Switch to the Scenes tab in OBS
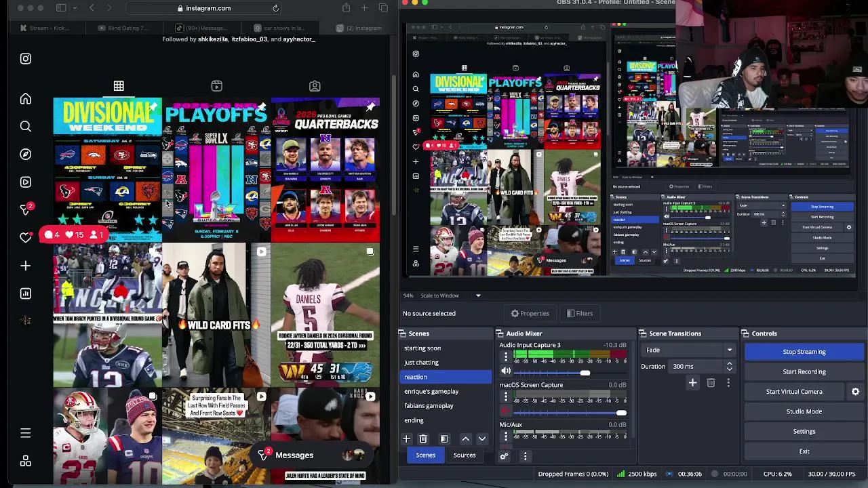This screenshot has width=868, height=488. pos(426,455)
